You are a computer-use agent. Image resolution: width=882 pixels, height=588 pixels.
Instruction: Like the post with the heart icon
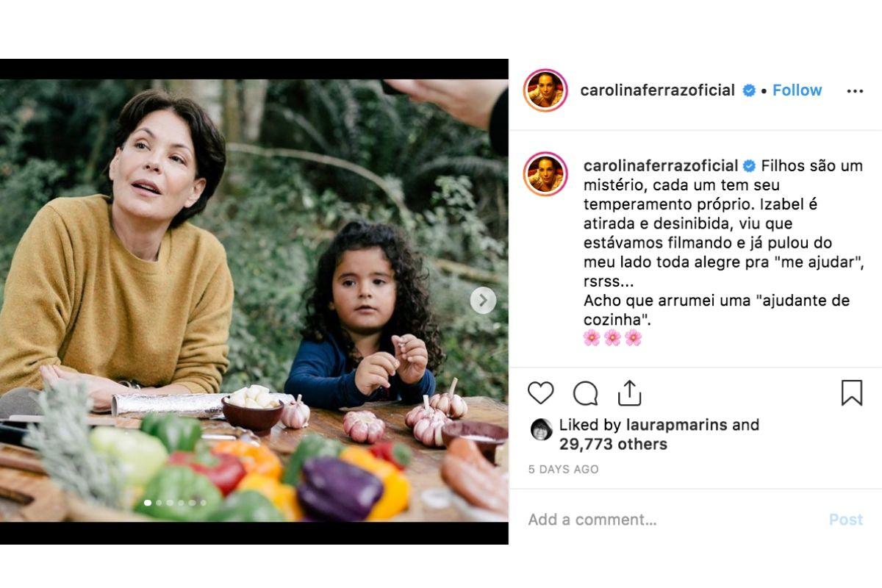[x=540, y=393]
